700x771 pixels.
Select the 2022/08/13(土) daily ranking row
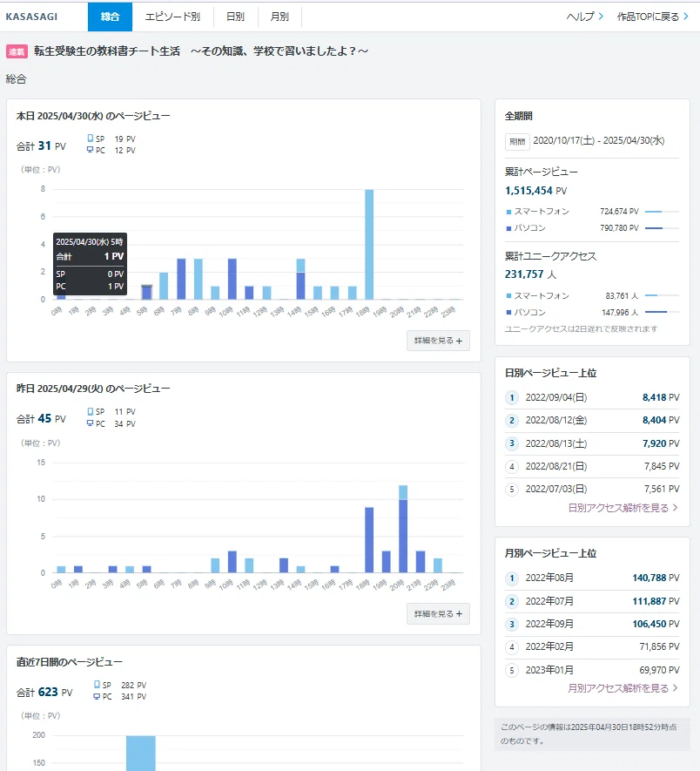pyautogui.click(x=592, y=443)
